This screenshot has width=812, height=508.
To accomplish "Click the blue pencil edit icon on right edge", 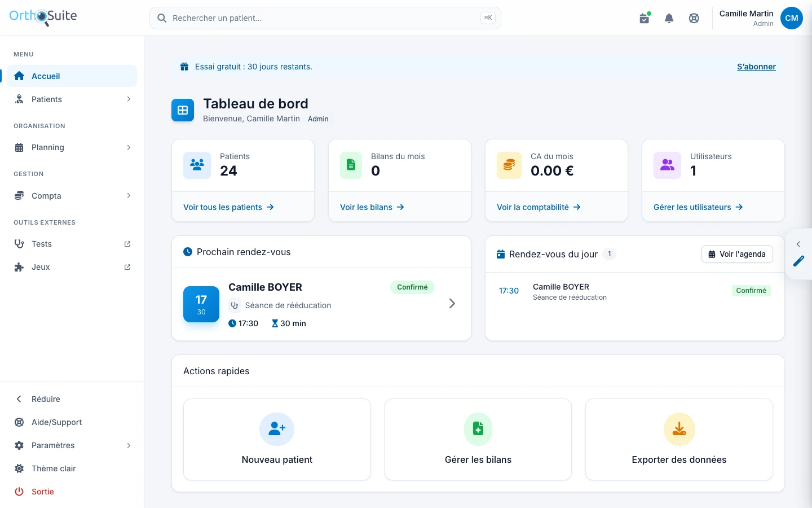I will click(x=798, y=261).
